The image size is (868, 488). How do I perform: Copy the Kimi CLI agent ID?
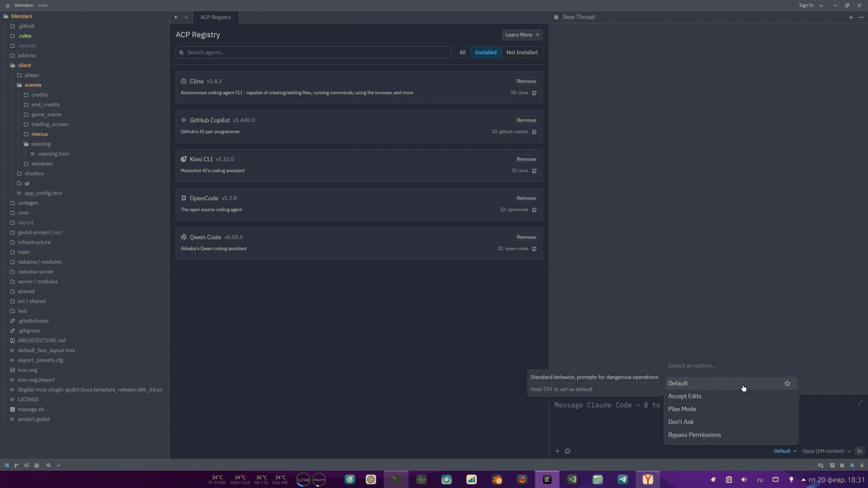(x=534, y=171)
